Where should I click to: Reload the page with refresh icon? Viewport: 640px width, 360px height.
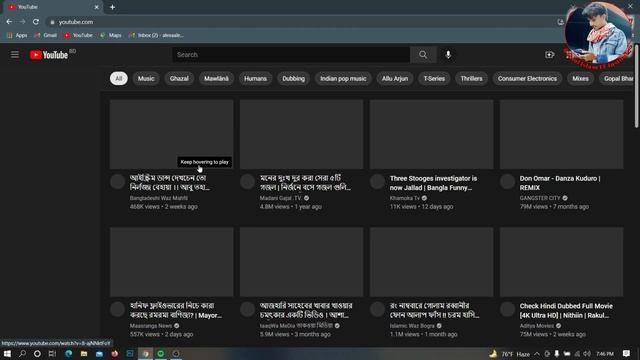(x=36, y=22)
